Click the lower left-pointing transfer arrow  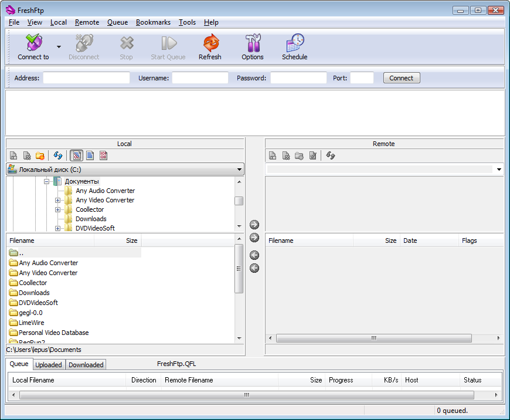click(254, 268)
